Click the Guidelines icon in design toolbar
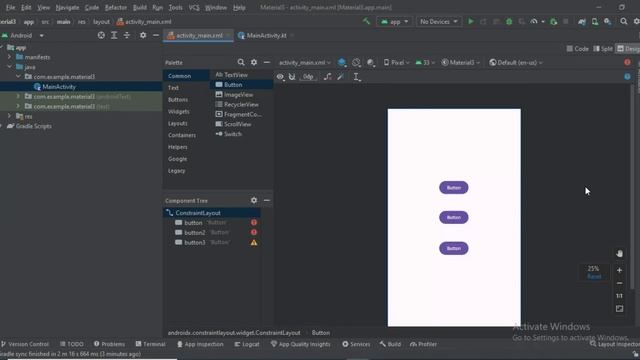Viewport: 640px width, 360px height. point(356,77)
